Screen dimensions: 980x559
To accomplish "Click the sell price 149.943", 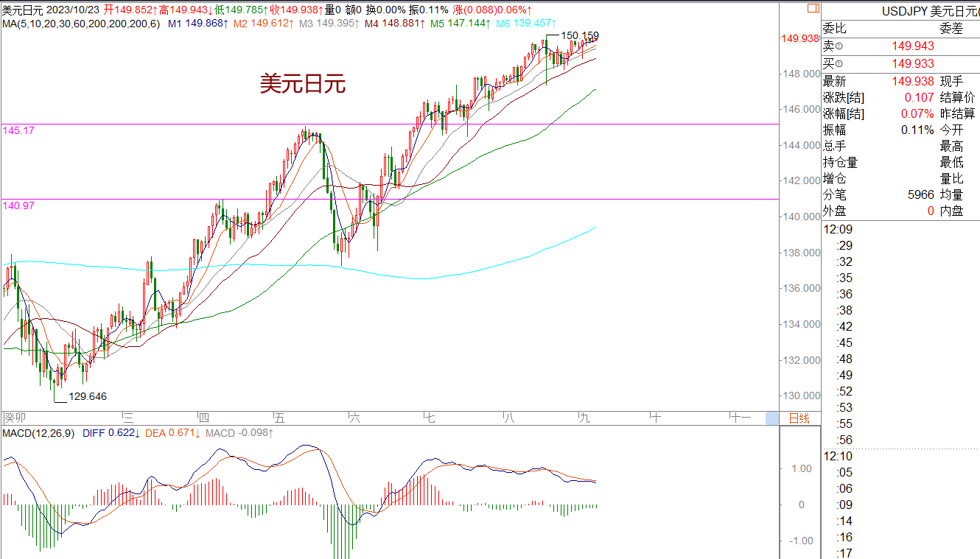I will pyautogui.click(x=912, y=46).
